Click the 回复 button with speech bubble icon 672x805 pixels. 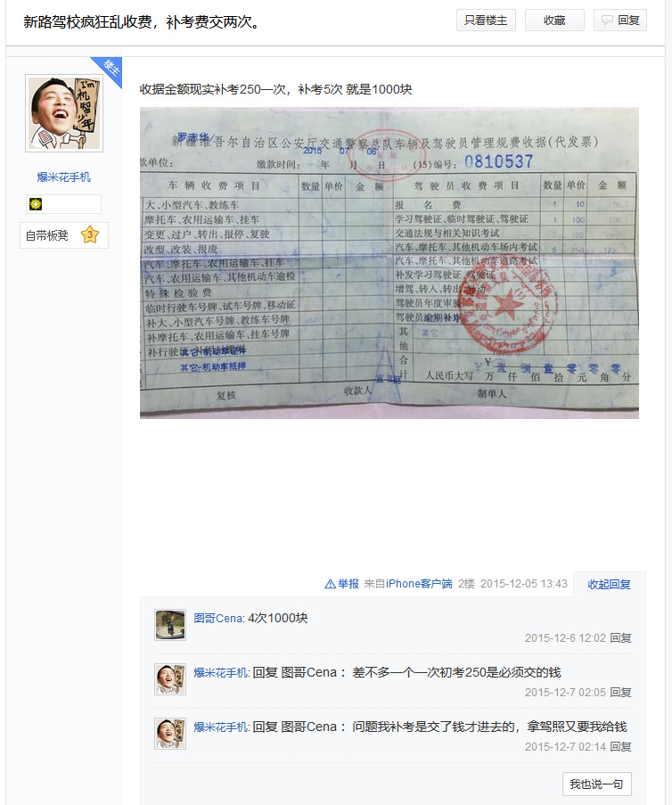(x=620, y=20)
